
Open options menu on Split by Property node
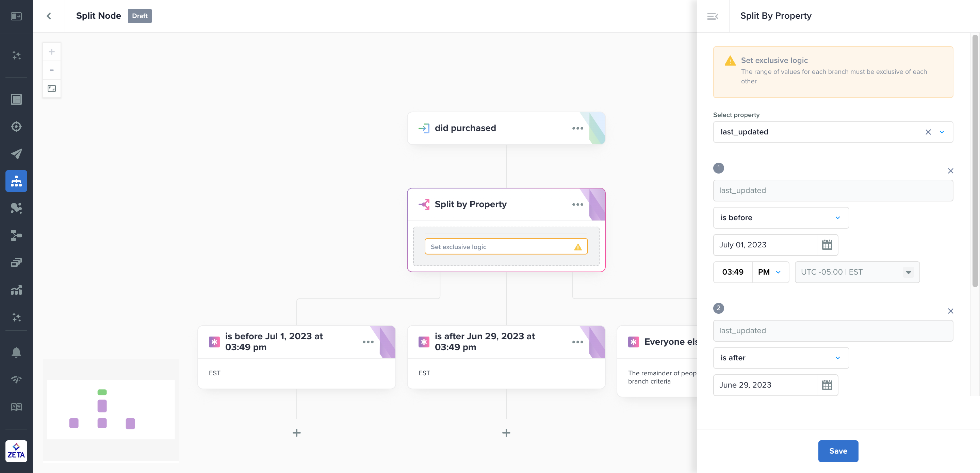577,205
